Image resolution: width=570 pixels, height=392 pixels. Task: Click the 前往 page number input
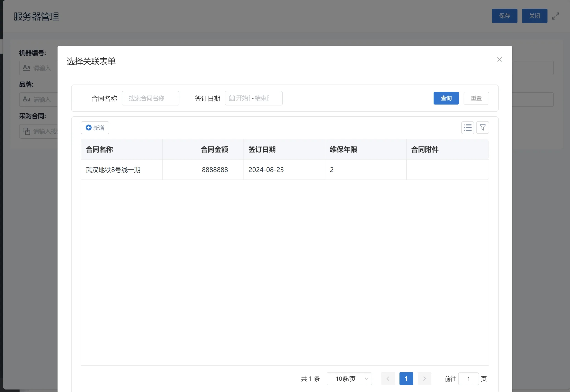468,379
